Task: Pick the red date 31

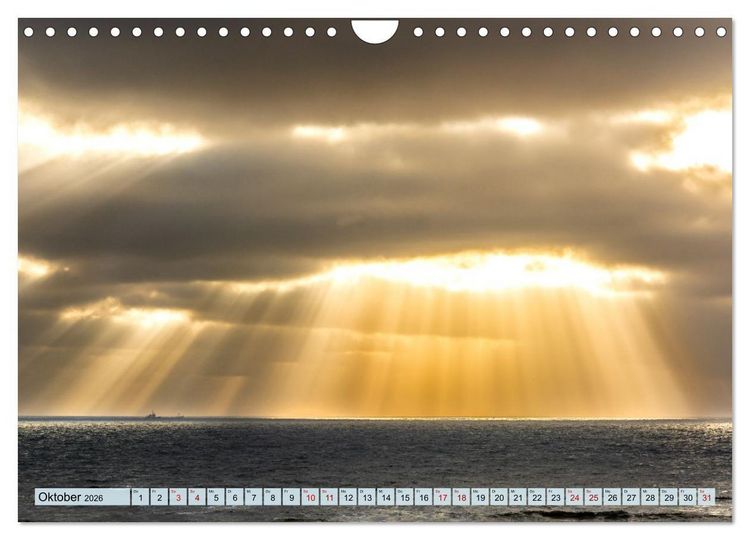Action: pos(707,497)
